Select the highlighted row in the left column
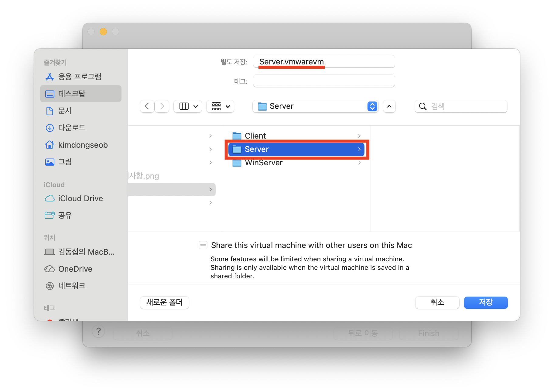The image size is (554, 392). pyautogui.click(x=172, y=189)
